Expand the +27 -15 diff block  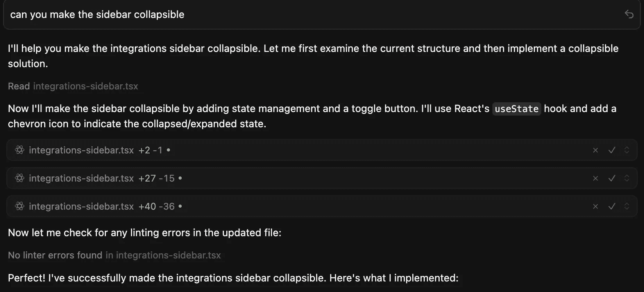pyautogui.click(x=627, y=178)
